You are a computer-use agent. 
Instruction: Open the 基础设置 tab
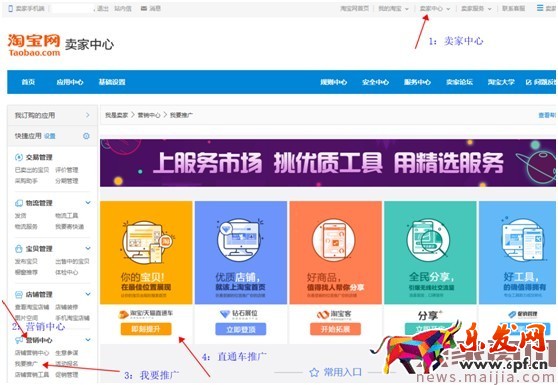point(112,82)
